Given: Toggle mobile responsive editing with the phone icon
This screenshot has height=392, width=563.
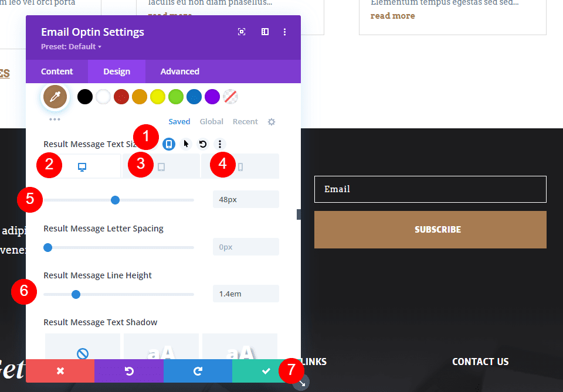Looking at the screenshot, I should click(169, 144).
